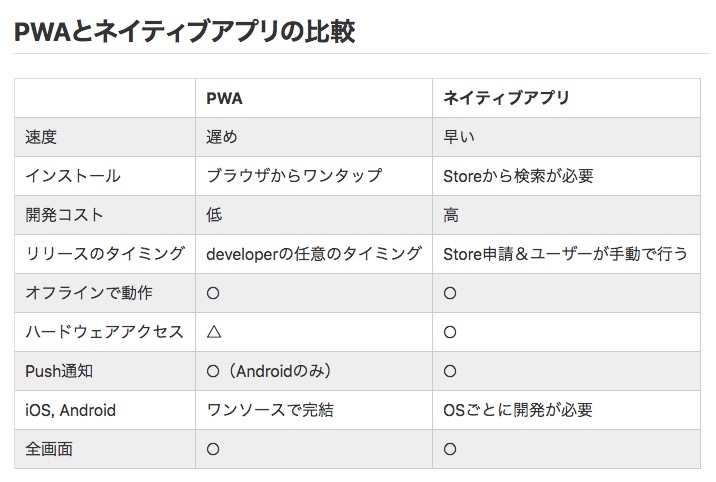The width and height of the screenshot is (716, 482).
Task: Select the ブラウザからワンタップ cell
Action: pyautogui.click(x=294, y=176)
